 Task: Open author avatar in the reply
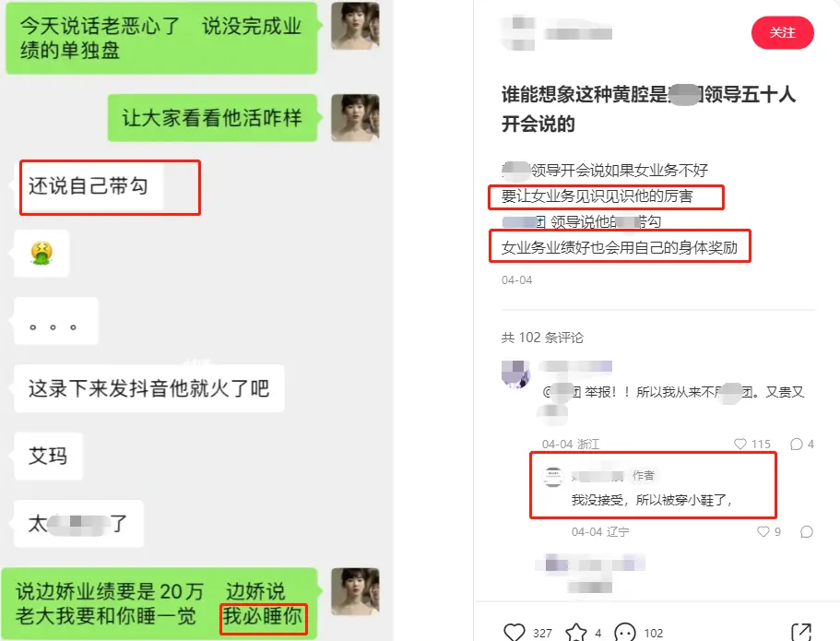553,477
